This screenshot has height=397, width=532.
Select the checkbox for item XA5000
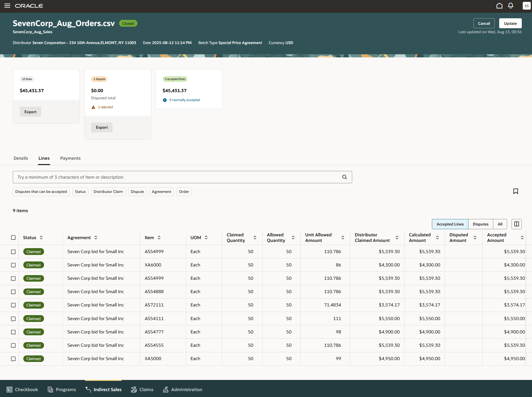pos(13,359)
